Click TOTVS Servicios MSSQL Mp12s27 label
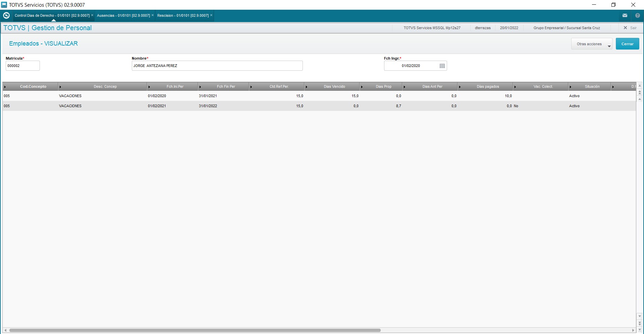The width and height of the screenshot is (644, 334). [x=432, y=28]
